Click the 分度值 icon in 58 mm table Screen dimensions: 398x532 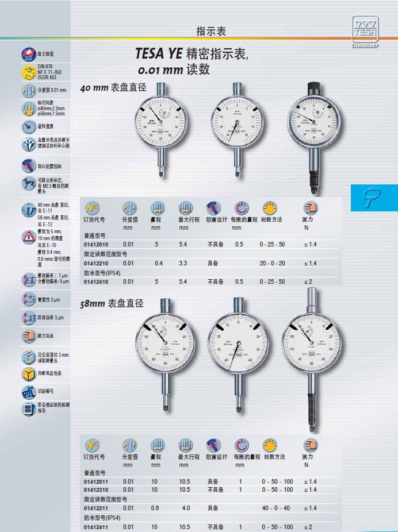click(129, 445)
